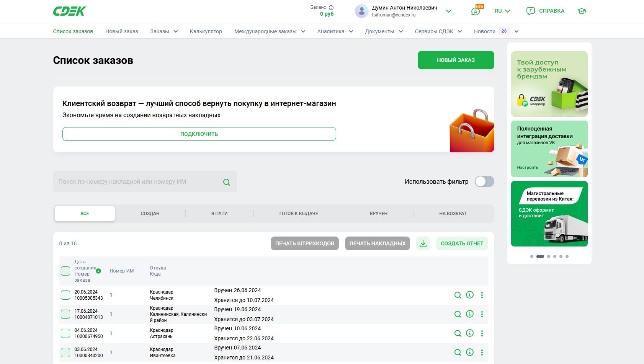Open info icon for order 10004071013
Image resolution: width=644 pixels, height=364 pixels.
470,314
